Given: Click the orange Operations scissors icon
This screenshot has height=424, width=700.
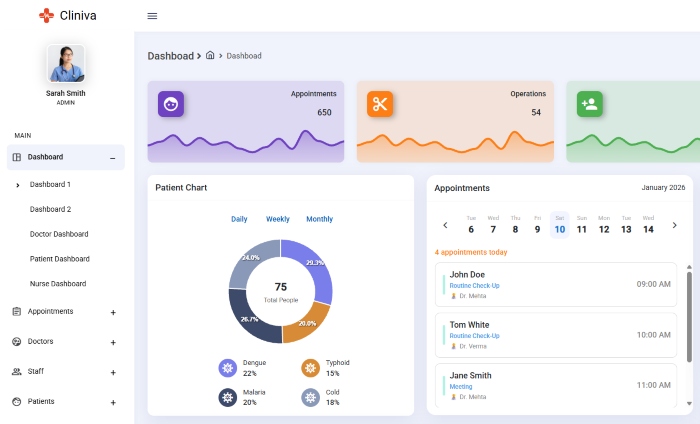Looking at the screenshot, I should click(380, 104).
